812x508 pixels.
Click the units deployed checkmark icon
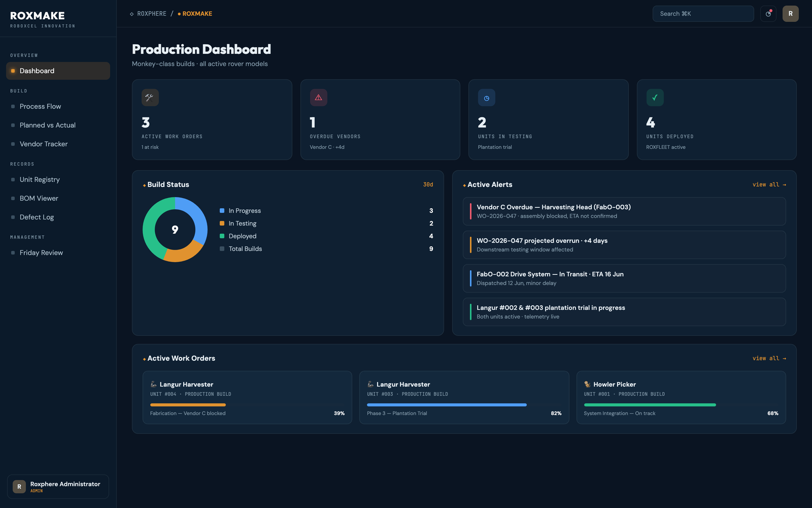coord(655,98)
